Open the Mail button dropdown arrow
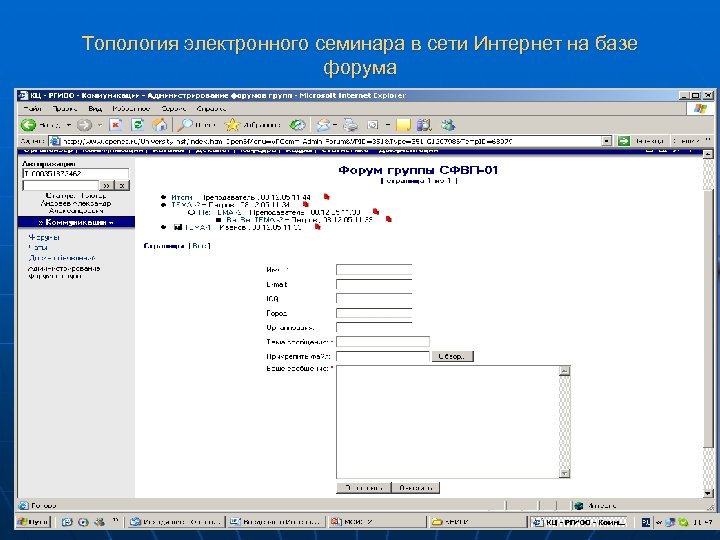Viewport: 720px width, 540px height. coord(335,125)
